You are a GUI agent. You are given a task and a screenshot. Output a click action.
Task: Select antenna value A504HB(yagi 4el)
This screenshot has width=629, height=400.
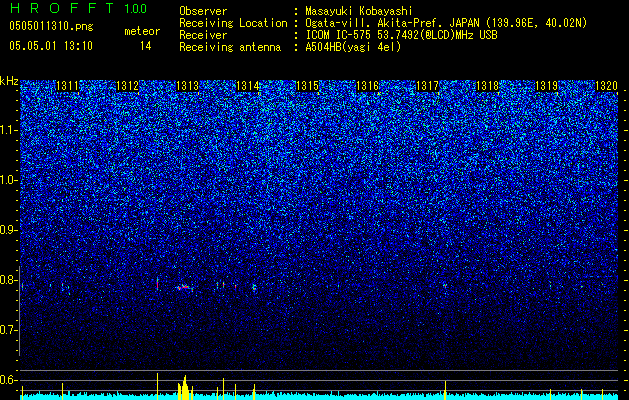click(353, 47)
